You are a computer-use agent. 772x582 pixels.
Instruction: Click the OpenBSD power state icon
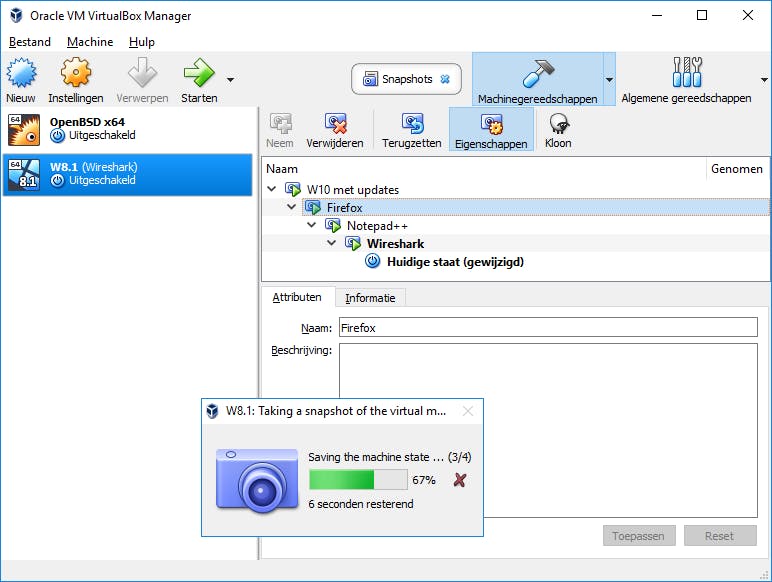point(58,136)
